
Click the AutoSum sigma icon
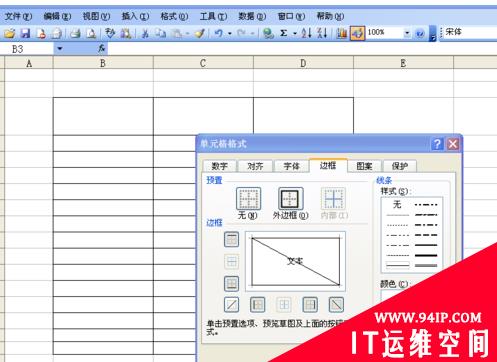point(283,33)
